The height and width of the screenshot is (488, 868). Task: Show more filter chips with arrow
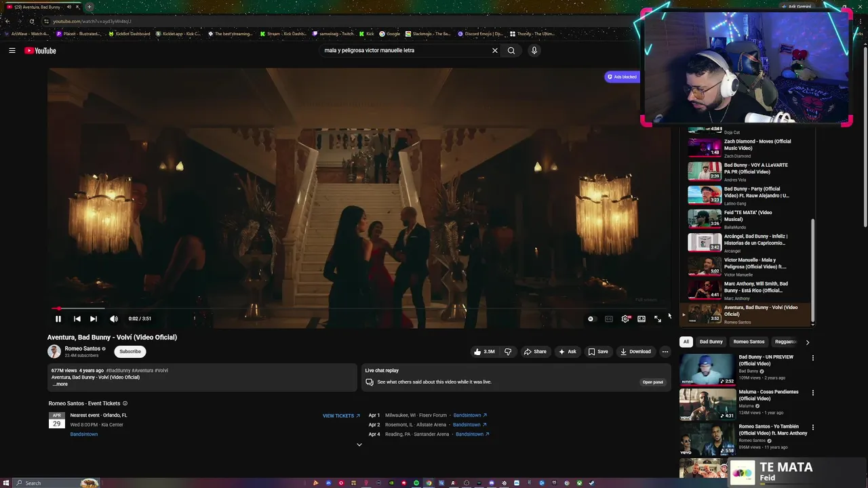(x=807, y=342)
